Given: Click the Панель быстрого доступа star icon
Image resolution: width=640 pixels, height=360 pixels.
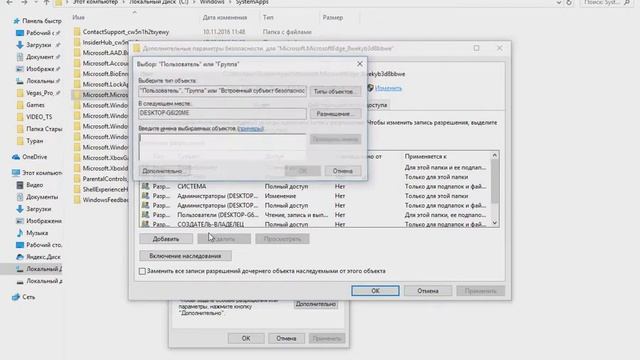Looking at the screenshot, I should click(x=16, y=21).
